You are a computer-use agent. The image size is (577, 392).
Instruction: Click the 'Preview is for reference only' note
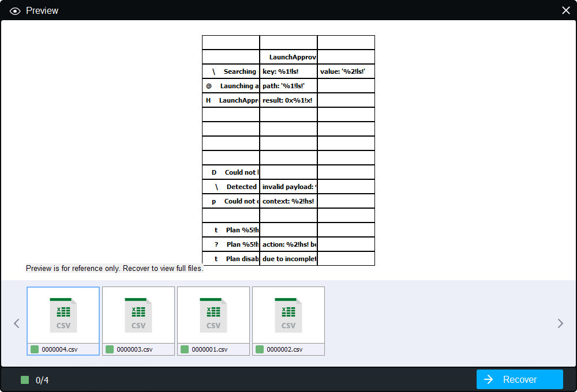coord(114,269)
